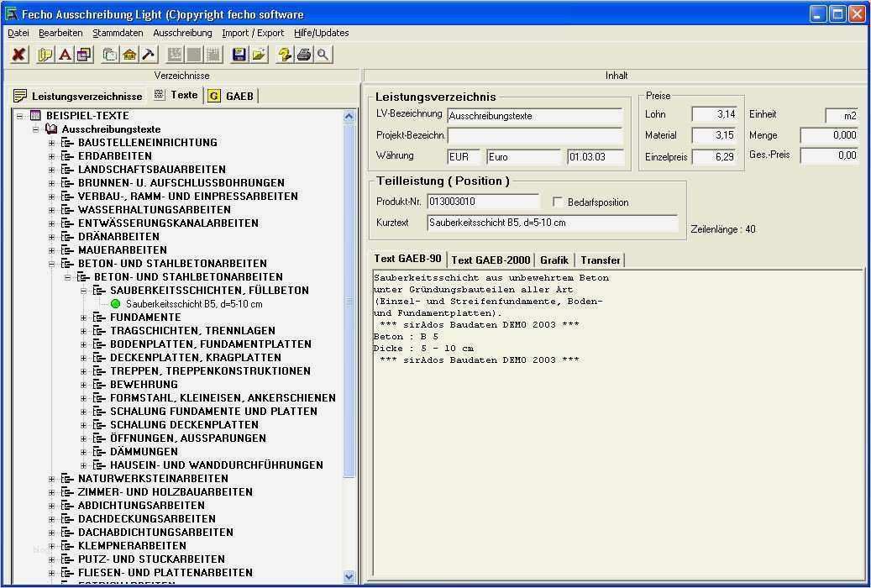
Task: Select Sauberkeitsschicht B5, d=5-10 cm item
Action: coord(194,304)
